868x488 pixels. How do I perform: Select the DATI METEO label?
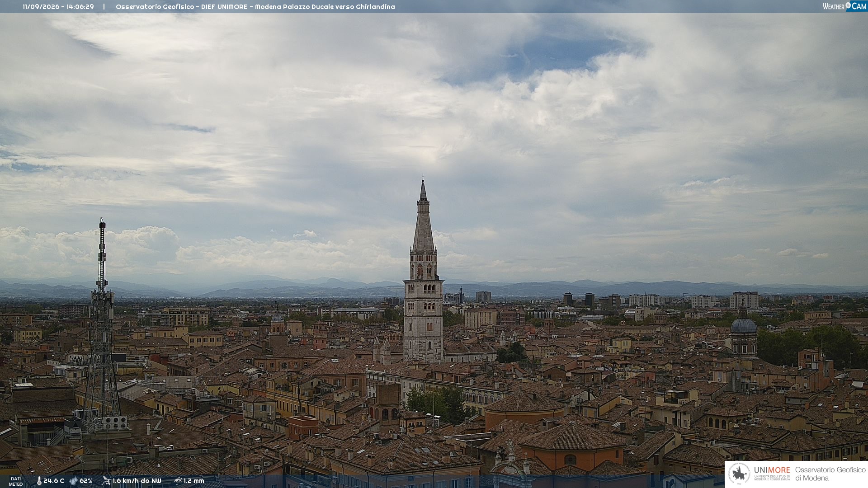(16, 481)
